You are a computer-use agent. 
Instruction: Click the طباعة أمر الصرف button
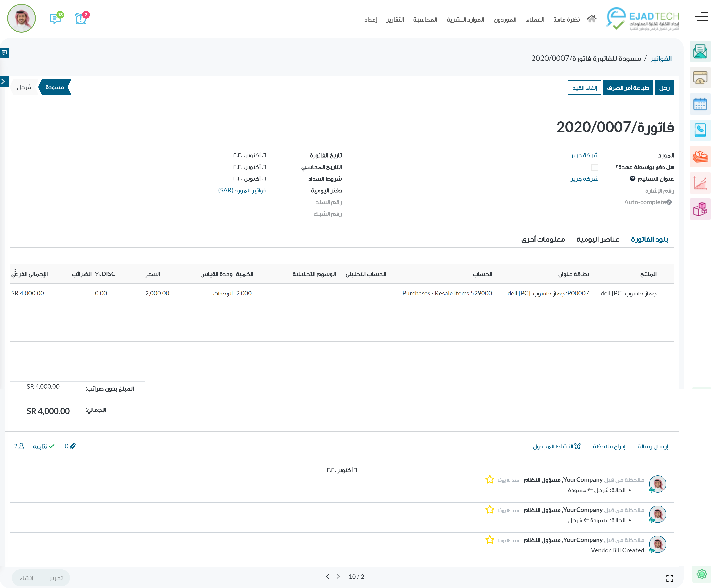(628, 88)
